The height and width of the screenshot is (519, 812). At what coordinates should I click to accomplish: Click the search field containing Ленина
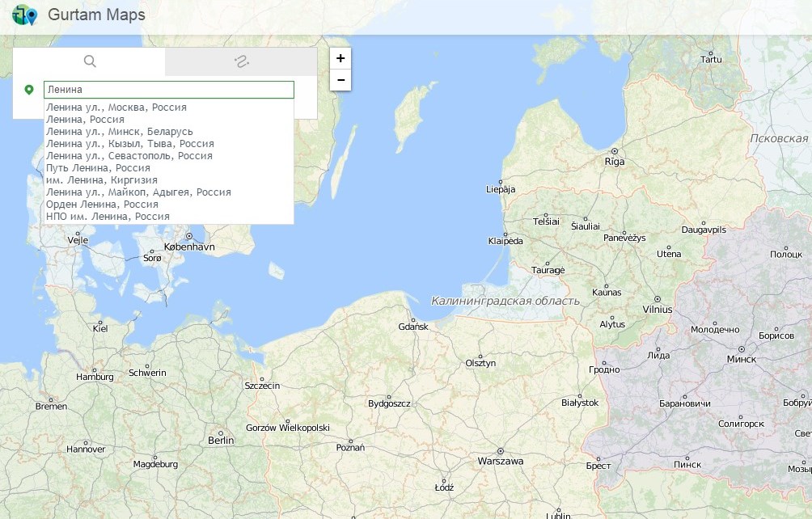coord(168,90)
